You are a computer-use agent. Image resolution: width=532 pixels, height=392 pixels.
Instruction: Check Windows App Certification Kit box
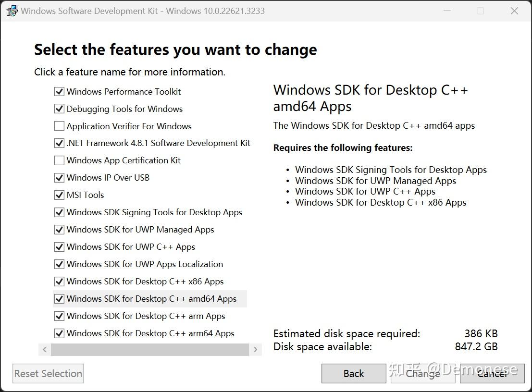click(59, 160)
